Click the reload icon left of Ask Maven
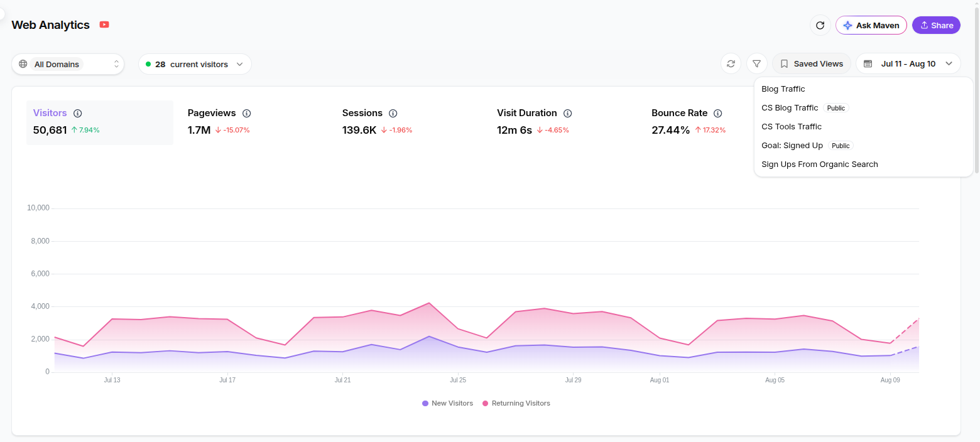This screenshot has width=980, height=442. click(820, 25)
